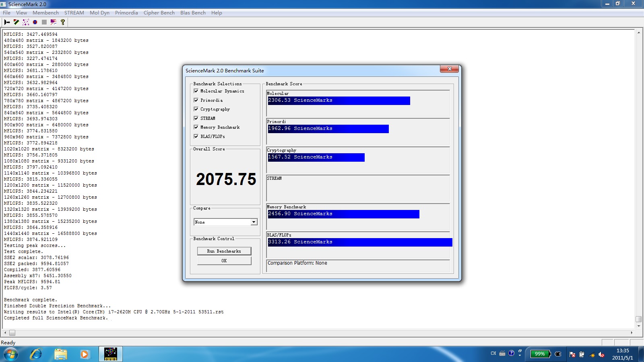Open Windows Media Player taskbar icon

pos(85,354)
